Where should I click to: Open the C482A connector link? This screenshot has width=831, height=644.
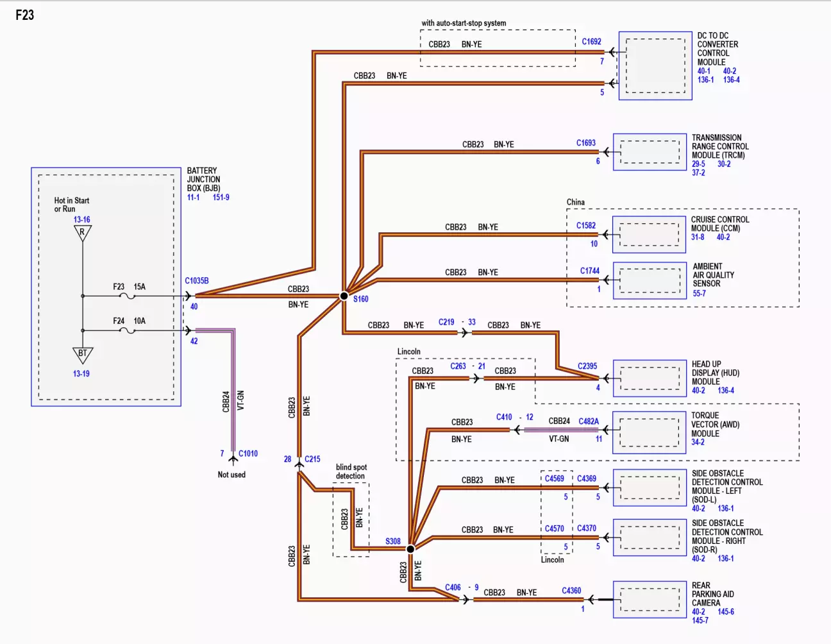coord(589,421)
